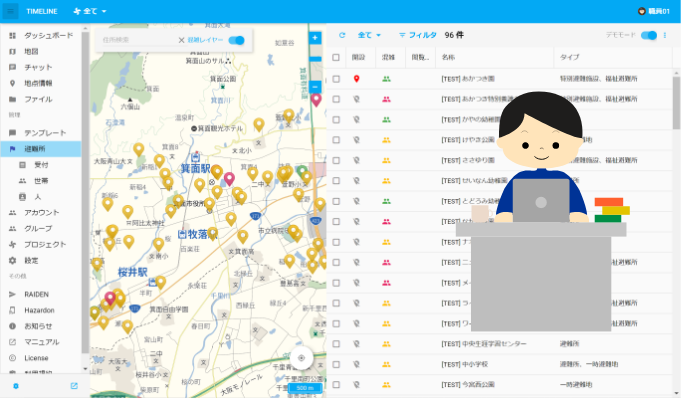This screenshot has height=399, width=681.
Task: Click the locate-me target icon on map
Action: [x=301, y=358]
